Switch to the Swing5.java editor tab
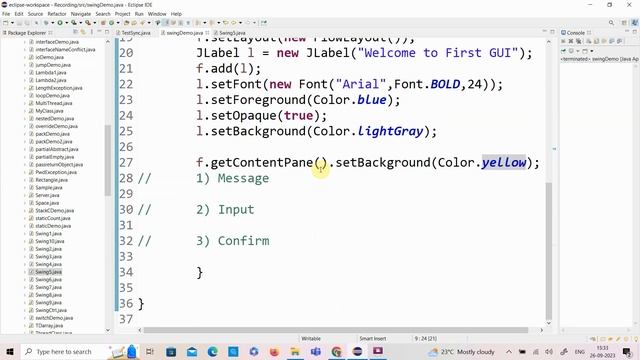640x360 pixels. [x=231, y=33]
